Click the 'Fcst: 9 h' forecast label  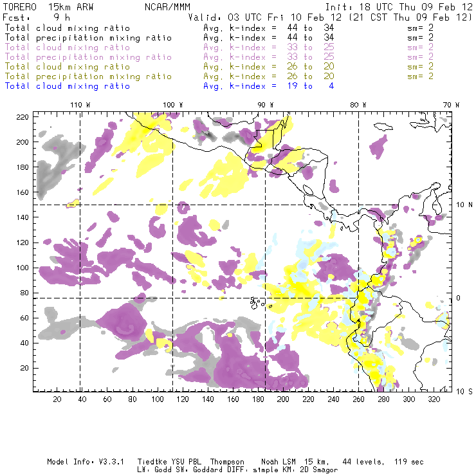(x=37, y=17)
